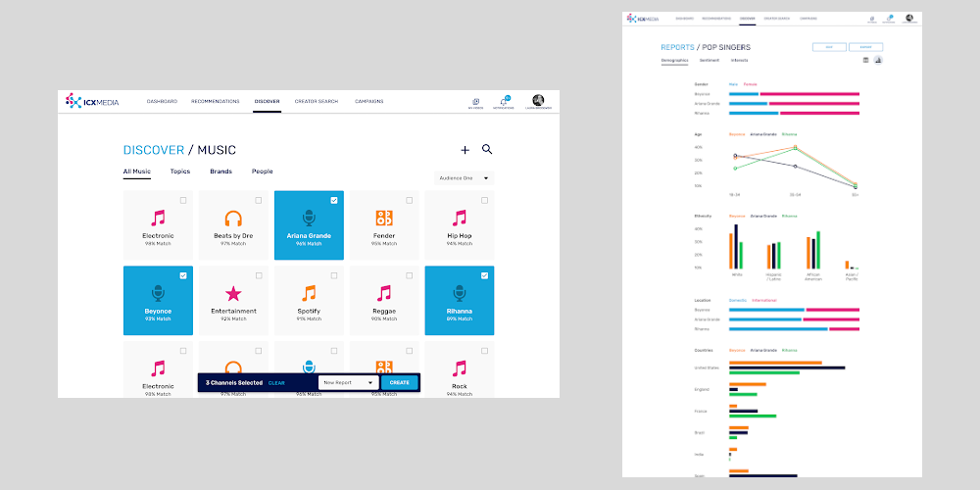
Task: Click the magnifier search icon beside Discover / Music
Action: click(x=487, y=149)
